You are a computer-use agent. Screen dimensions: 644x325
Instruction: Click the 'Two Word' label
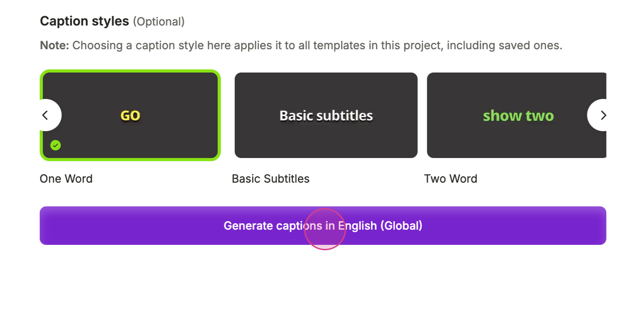click(450, 179)
